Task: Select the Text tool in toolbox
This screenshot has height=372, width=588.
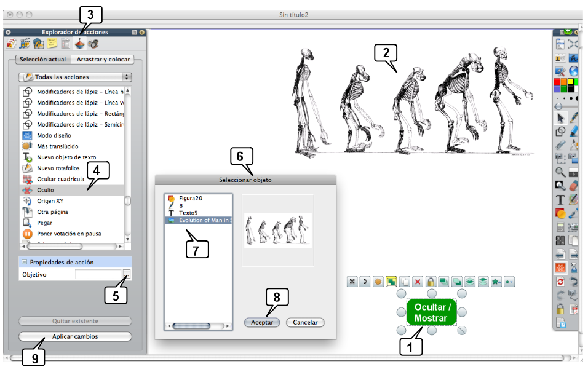Action: [x=560, y=199]
